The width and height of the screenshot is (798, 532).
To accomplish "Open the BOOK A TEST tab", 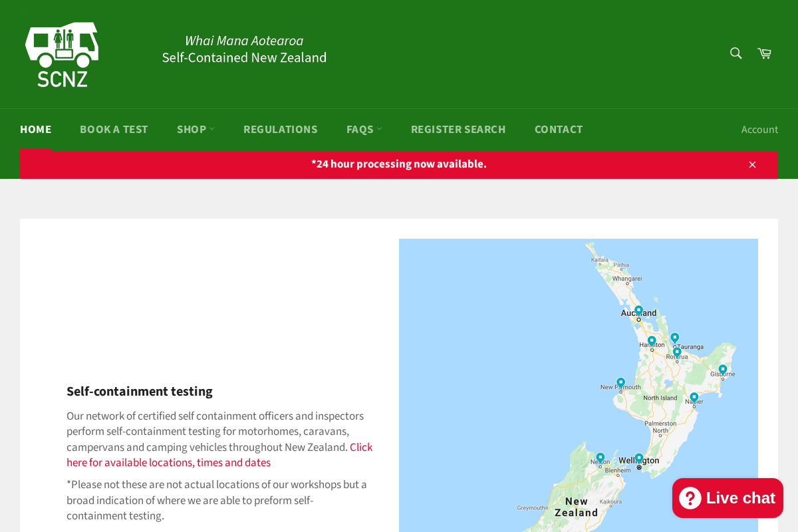I will tap(114, 129).
